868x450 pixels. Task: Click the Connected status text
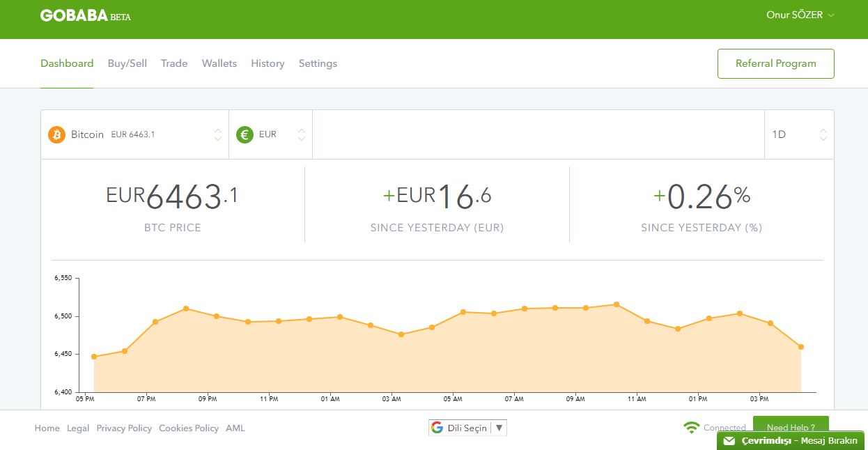[x=724, y=428]
